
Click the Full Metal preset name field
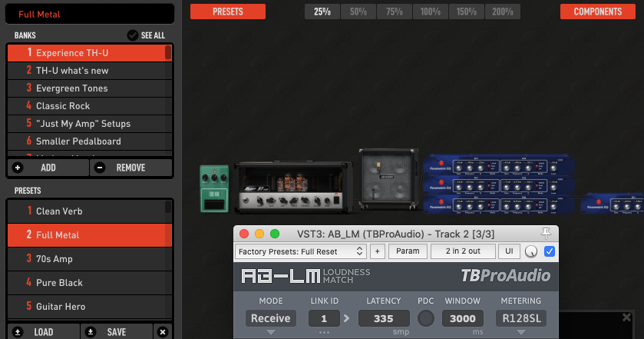click(90, 14)
